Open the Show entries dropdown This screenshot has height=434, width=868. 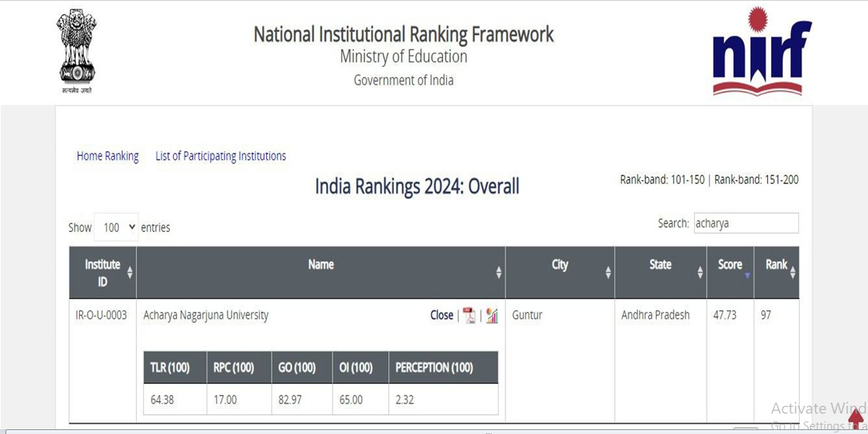click(x=117, y=227)
